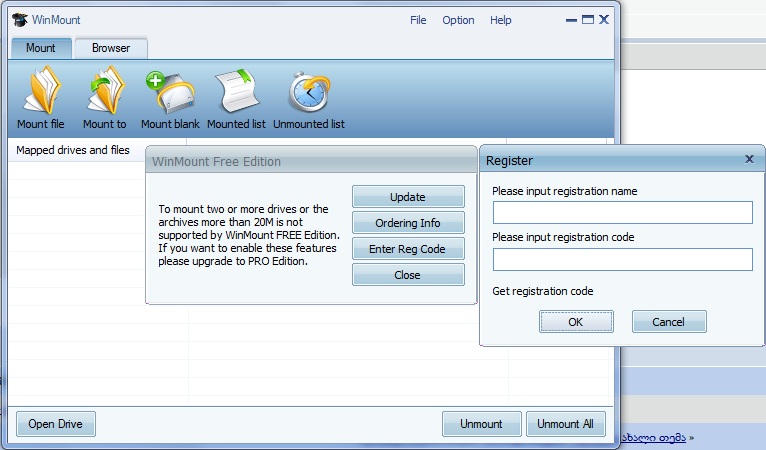Image resolution: width=766 pixels, height=450 pixels.
Task: Maximize the WinMount window
Action: coord(588,20)
